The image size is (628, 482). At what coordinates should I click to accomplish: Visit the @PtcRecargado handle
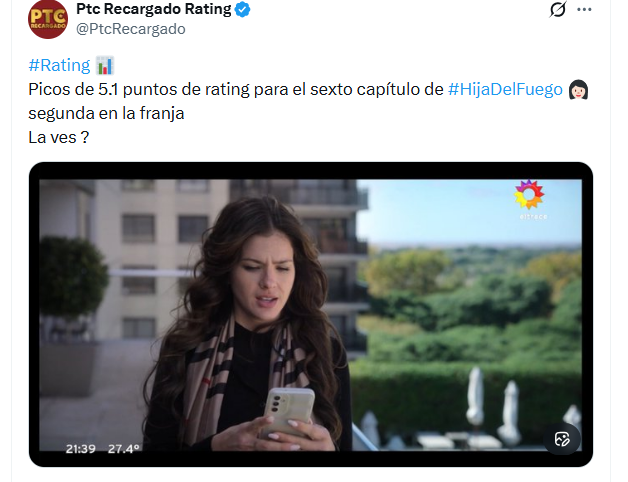[130, 29]
